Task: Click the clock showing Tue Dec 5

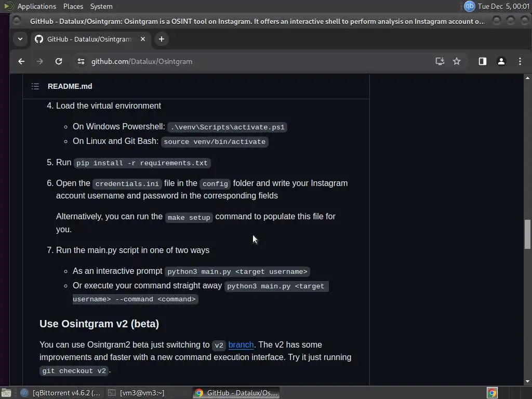Action: point(503,6)
